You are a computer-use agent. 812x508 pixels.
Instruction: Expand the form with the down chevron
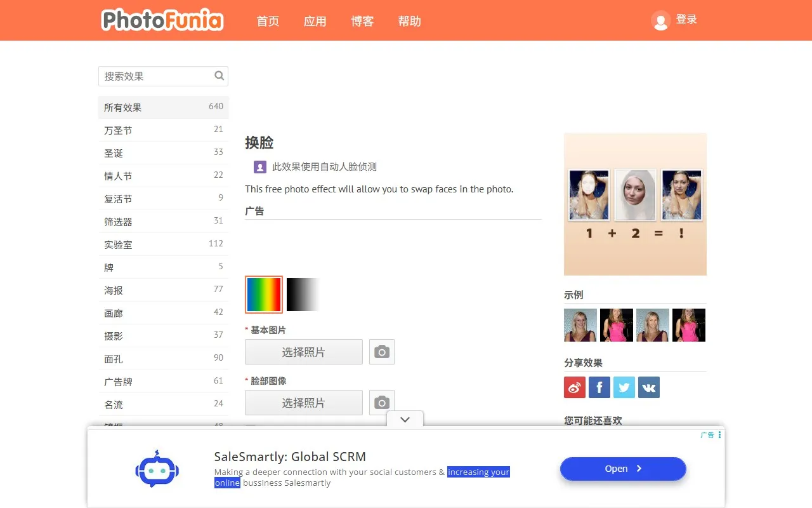coord(405,419)
